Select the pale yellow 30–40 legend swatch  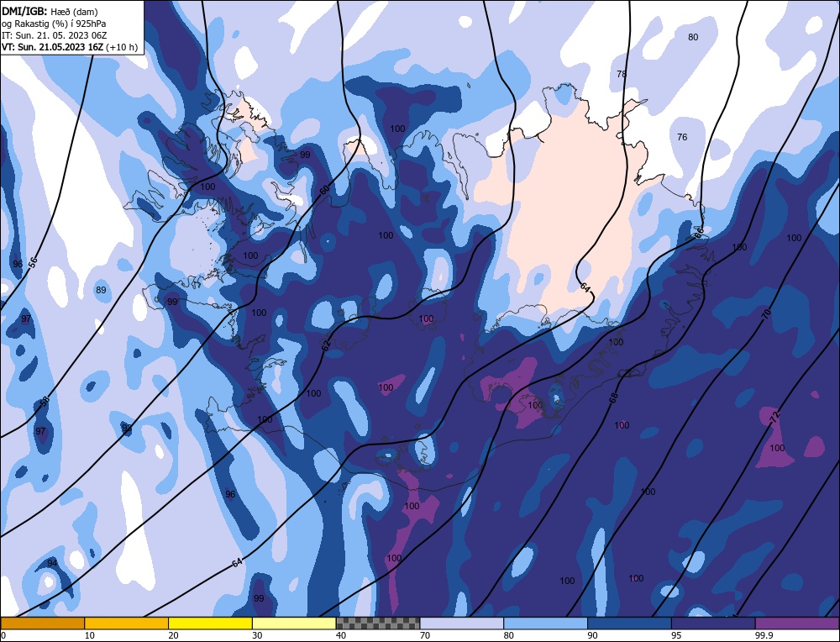294,624
